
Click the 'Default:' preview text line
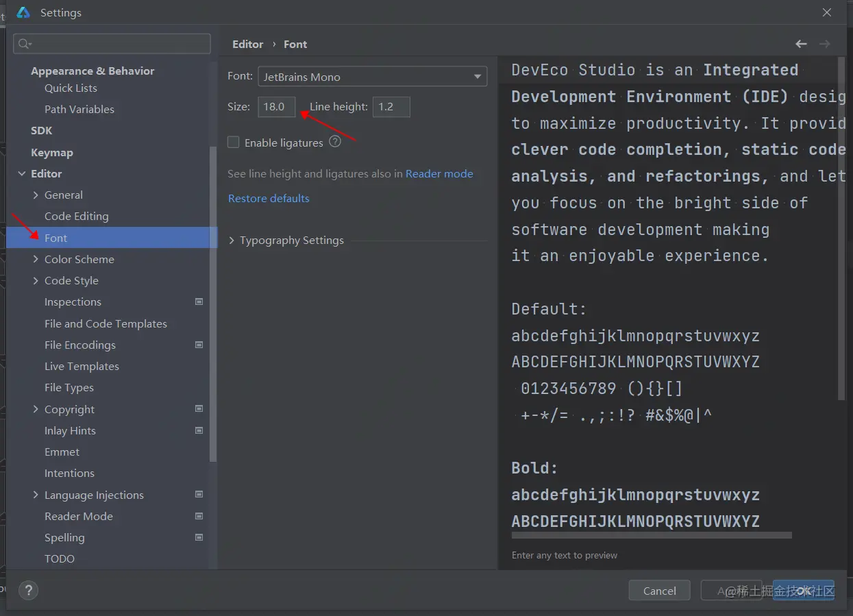point(549,309)
